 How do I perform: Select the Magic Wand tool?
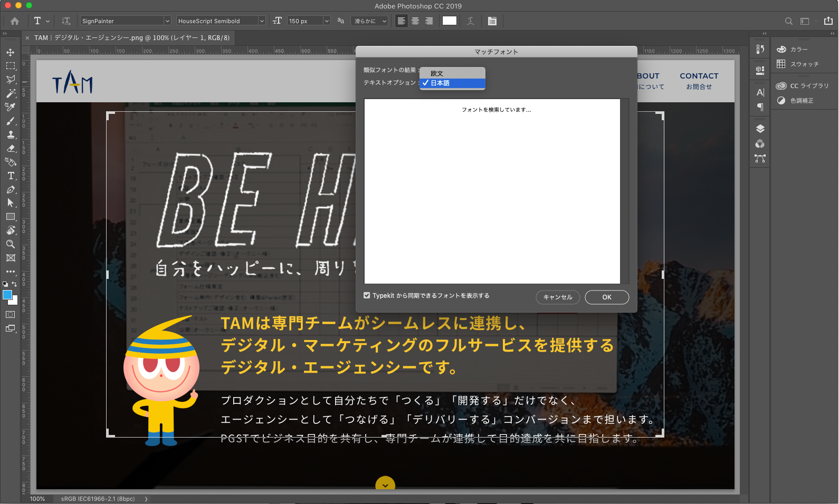point(11,93)
